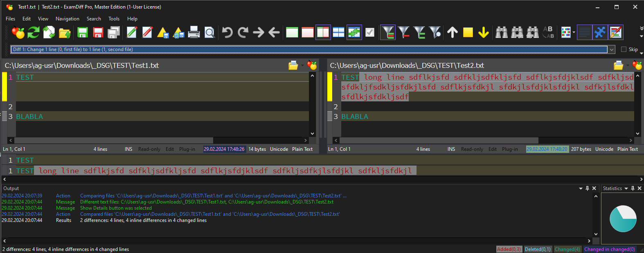Go to previous difference with up arrow
Viewport: 644px width, 253px height.
(453, 32)
